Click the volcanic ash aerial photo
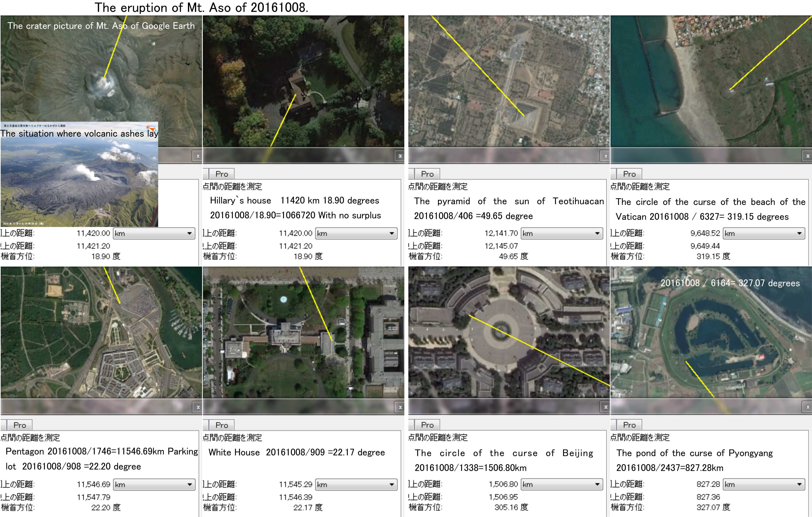Viewport: 812px width, 517px height. 79,182
